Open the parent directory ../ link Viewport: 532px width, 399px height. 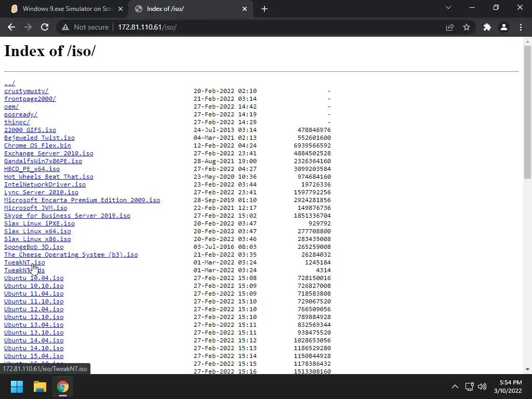9,83
